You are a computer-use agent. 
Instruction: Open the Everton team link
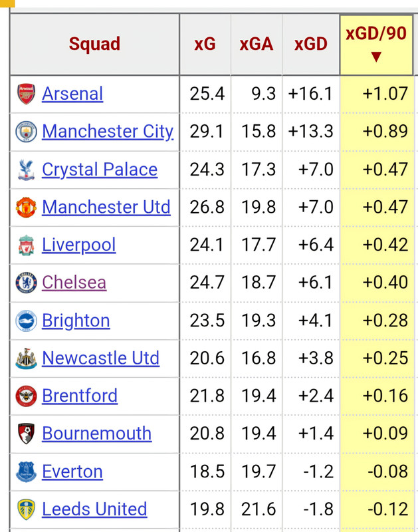(x=72, y=471)
